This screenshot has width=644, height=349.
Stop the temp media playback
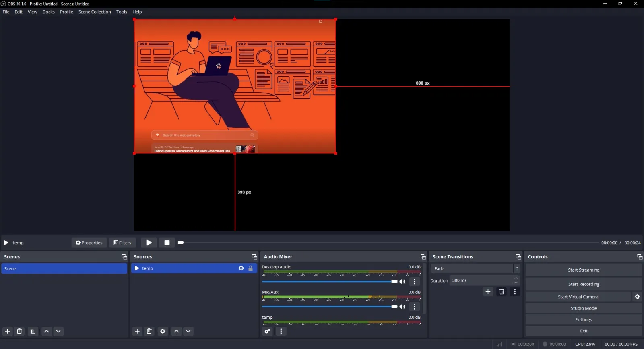167,243
